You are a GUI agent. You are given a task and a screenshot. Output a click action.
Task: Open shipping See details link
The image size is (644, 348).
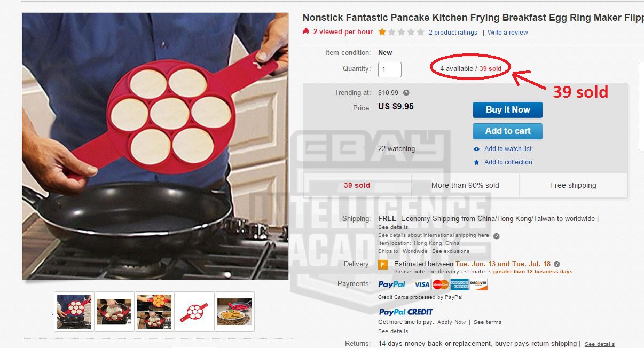coord(393,227)
